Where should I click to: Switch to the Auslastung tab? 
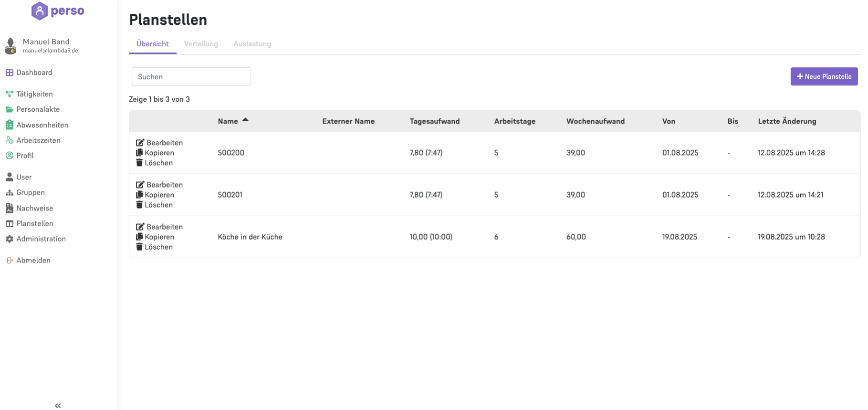(252, 44)
